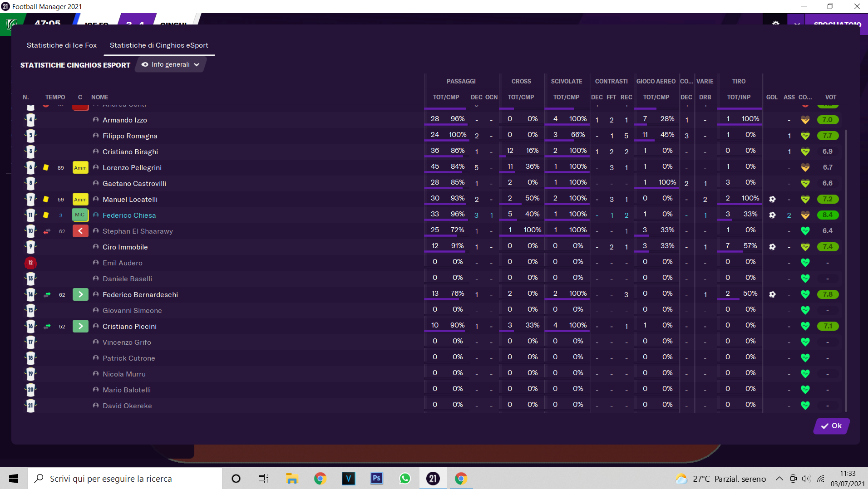868x489 pixels.
Task: Click the condition heart icon for Stephan El Shaarawy
Action: (805, 231)
